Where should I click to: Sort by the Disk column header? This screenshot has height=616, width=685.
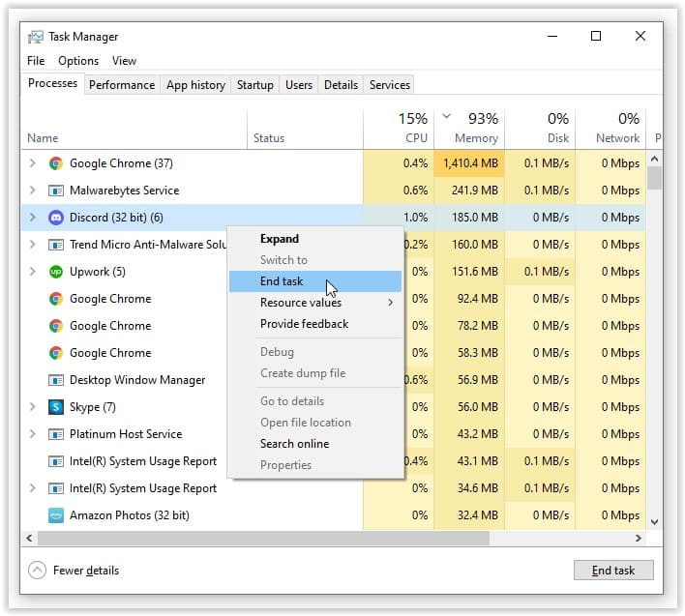tap(540, 129)
